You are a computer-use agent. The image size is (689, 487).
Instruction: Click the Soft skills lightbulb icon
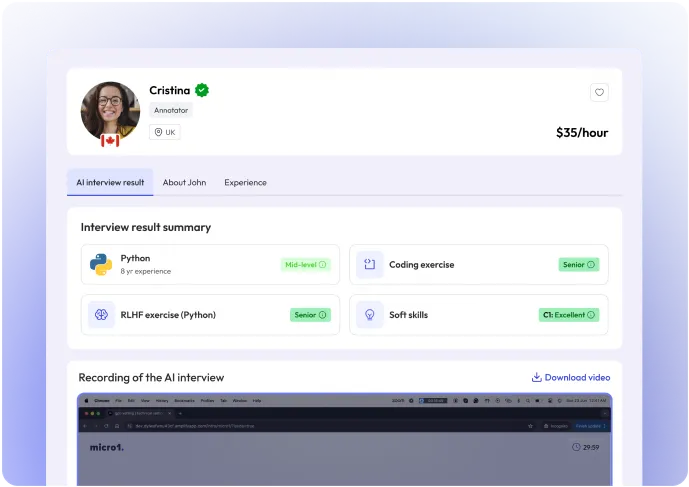(370, 315)
